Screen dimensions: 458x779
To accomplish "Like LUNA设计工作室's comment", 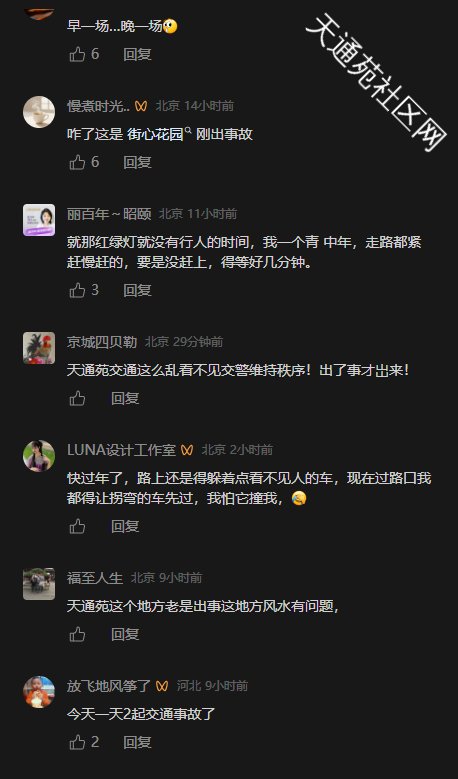I will (x=77, y=526).
